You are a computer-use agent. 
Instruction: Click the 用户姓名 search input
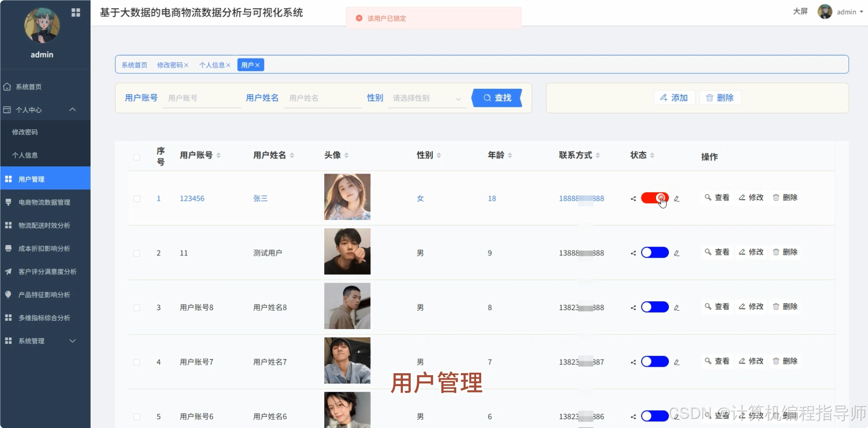pos(322,98)
